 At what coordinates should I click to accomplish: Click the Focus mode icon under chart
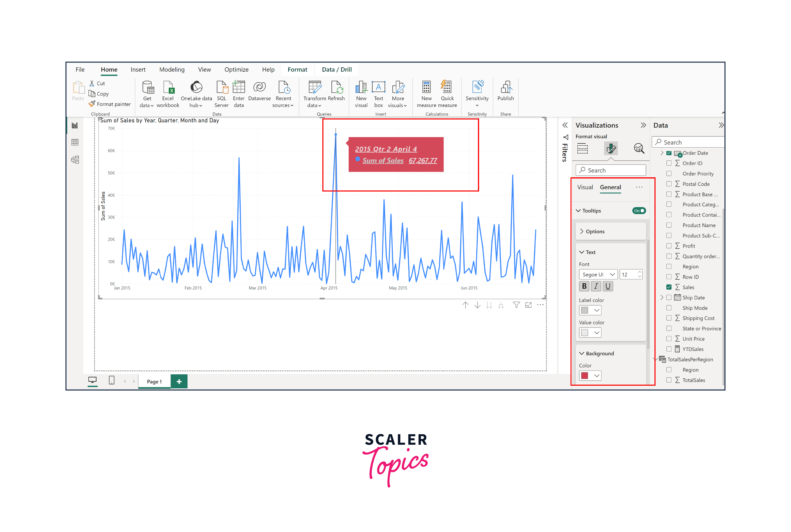(x=528, y=305)
